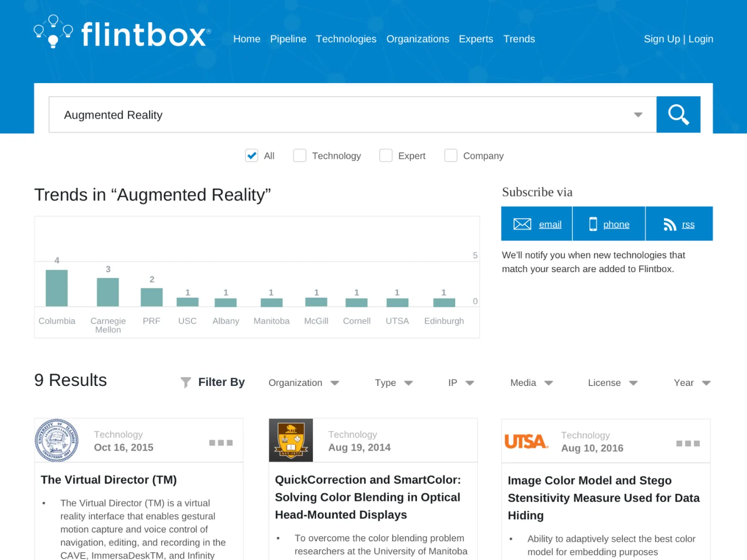Open the three-dot menu on Virtual Director card
This screenshot has height=560, width=747.
tap(221, 443)
